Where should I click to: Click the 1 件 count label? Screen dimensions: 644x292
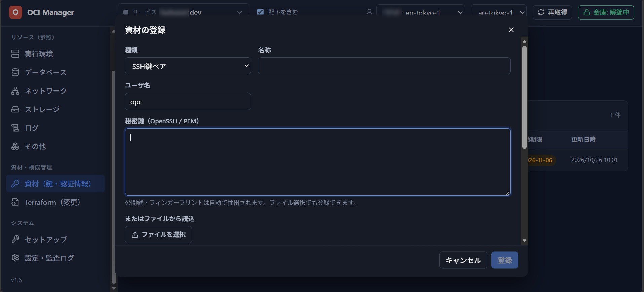point(615,115)
